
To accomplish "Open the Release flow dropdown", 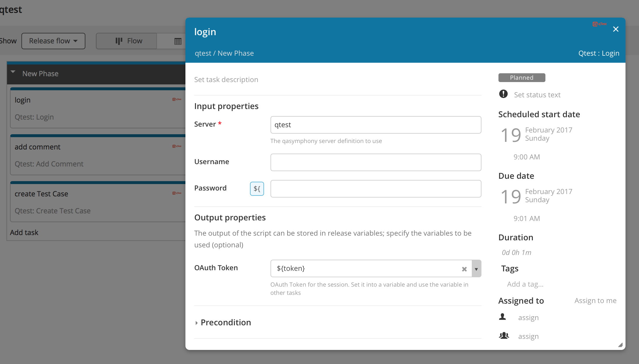I will (x=53, y=41).
